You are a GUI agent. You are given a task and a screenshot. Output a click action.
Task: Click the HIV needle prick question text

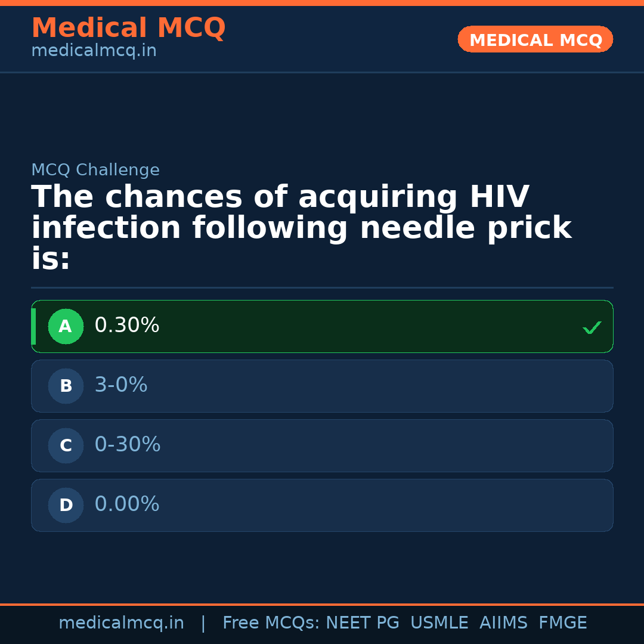[301, 228]
